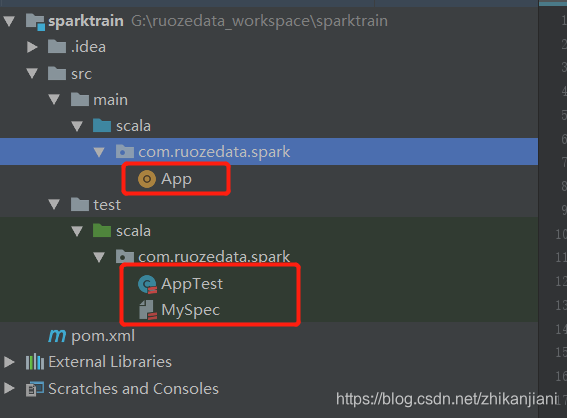
Task: Select the .idea folder label
Action: click(x=89, y=47)
